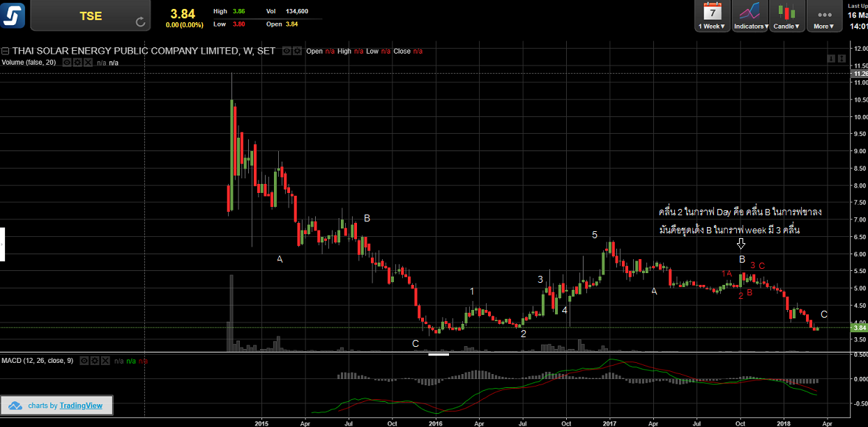Open the More options dropdown
868x427 pixels.
824,16
